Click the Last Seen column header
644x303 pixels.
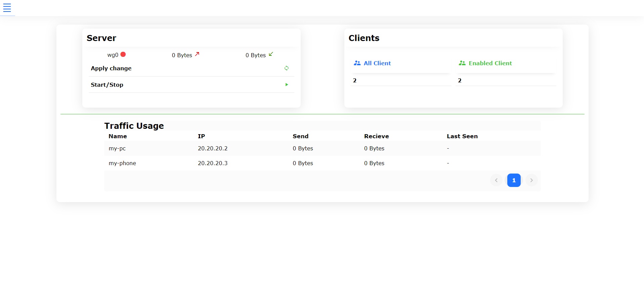click(x=462, y=136)
